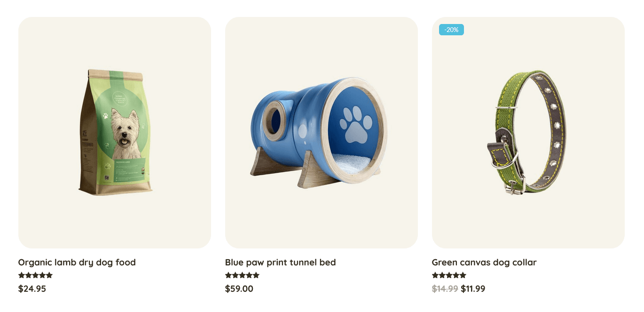Image resolution: width=644 pixels, height=312 pixels.
Task: Click the dog food bag product image
Action: (x=115, y=132)
